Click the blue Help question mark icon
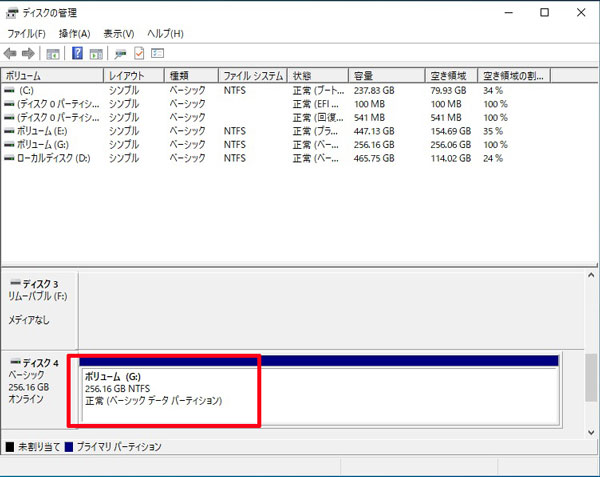Viewport: 600px width, 477px height. pyautogui.click(x=77, y=53)
